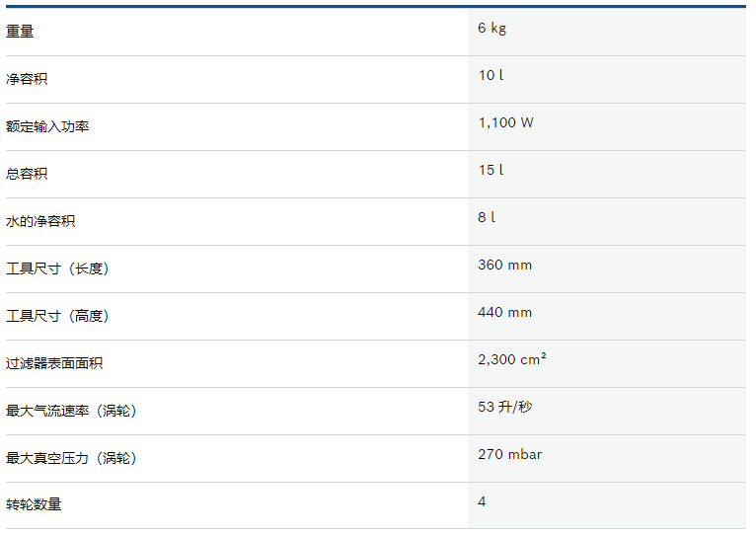The width and height of the screenshot is (756, 535).
Task: Click the 水的净容积 label
Action: [40, 221]
